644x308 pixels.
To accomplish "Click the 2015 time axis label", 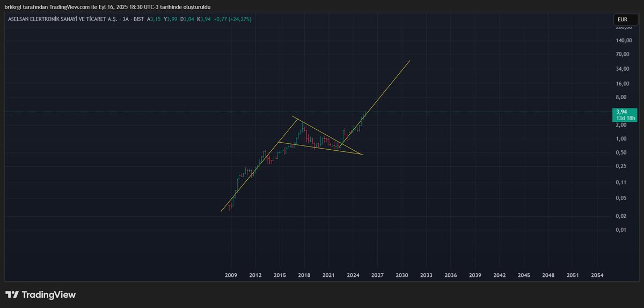I will 280,275.
